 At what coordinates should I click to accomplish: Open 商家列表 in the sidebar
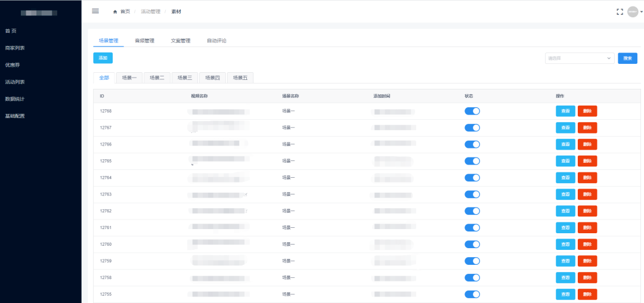click(15, 48)
